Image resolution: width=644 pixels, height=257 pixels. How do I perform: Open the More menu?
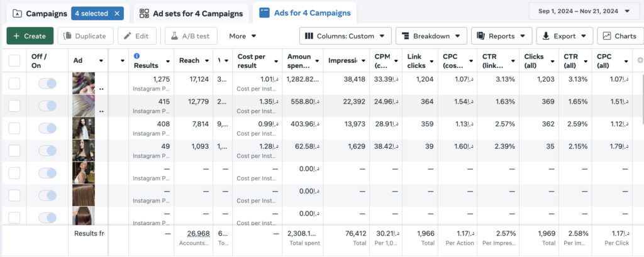243,36
